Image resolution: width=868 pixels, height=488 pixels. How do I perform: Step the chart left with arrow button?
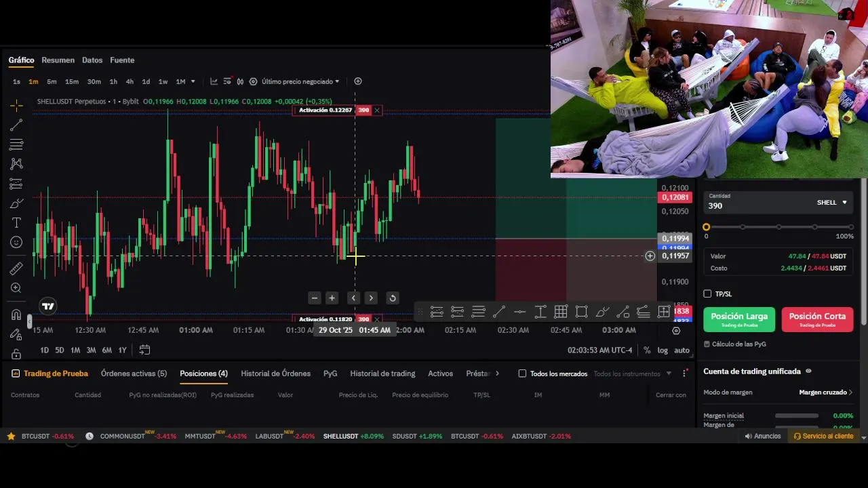353,298
